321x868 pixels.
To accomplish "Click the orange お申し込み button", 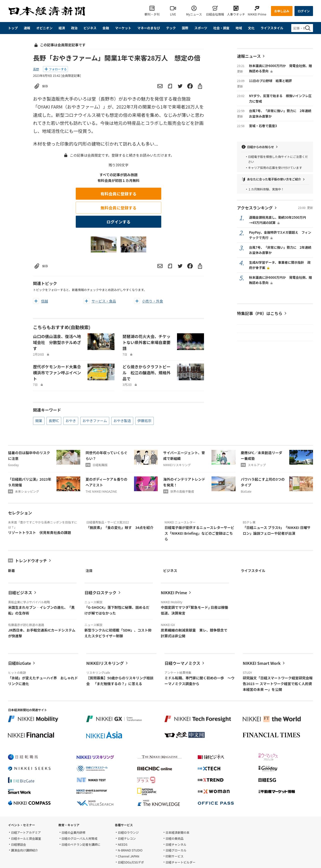I will (281, 11).
